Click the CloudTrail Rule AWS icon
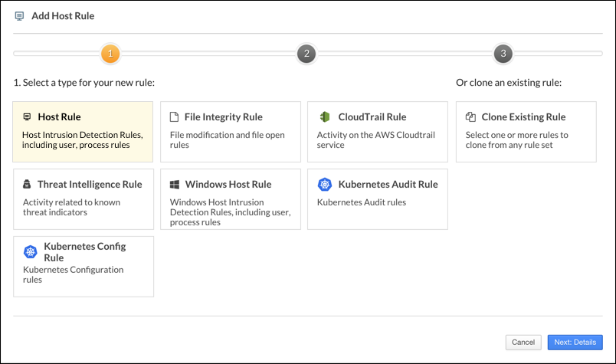The height and width of the screenshot is (364, 616). point(324,117)
